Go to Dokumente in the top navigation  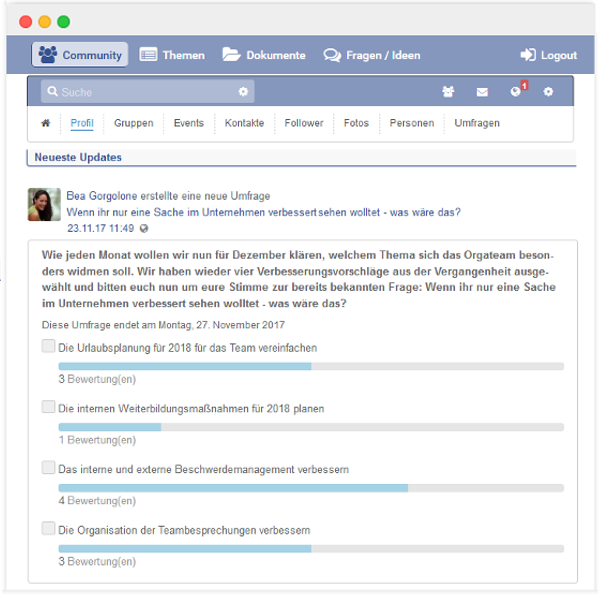(264, 55)
